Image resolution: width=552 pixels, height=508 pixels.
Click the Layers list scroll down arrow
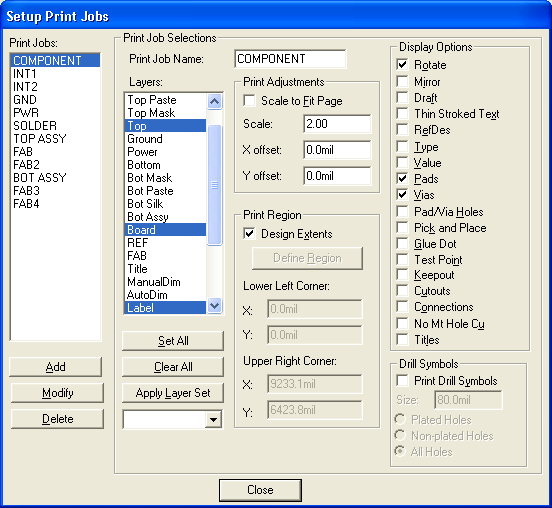[x=214, y=305]
